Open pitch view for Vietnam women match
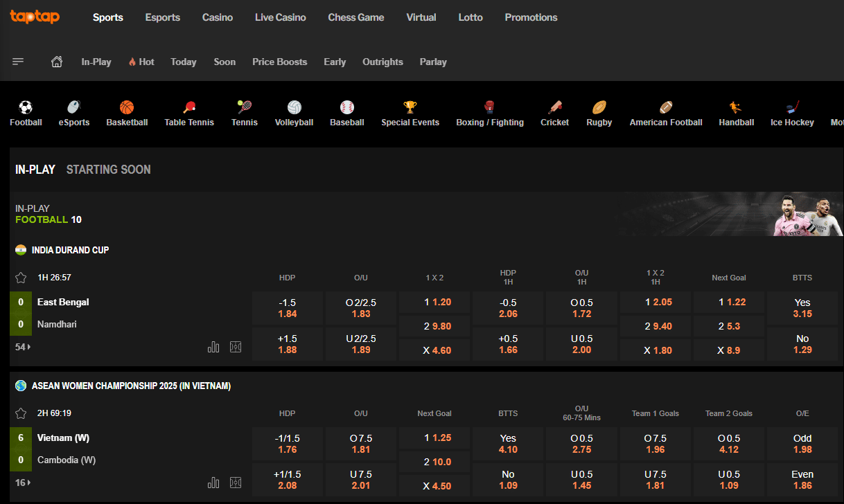The image size is (844, 504). click(x=236, y=482)
